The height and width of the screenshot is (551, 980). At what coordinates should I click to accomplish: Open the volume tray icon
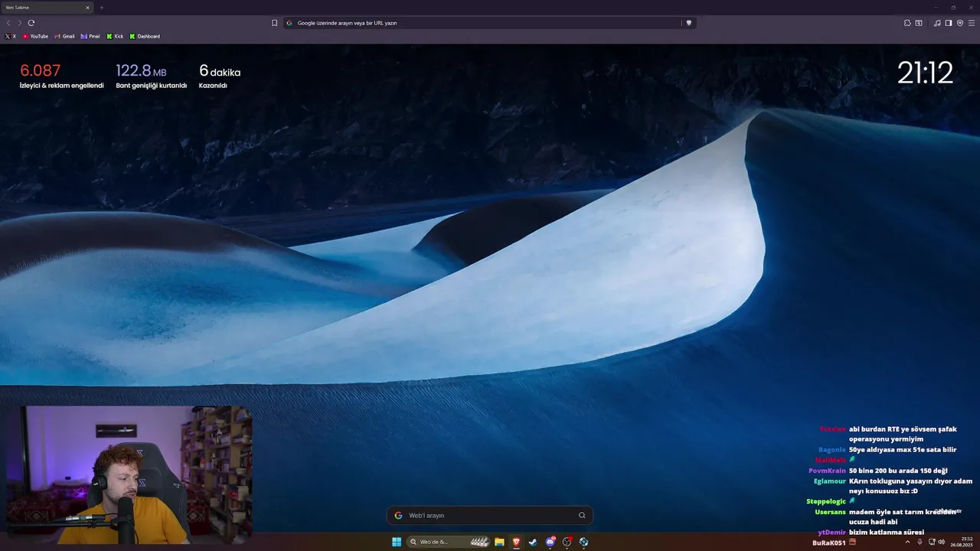click(x=941, y=542)
